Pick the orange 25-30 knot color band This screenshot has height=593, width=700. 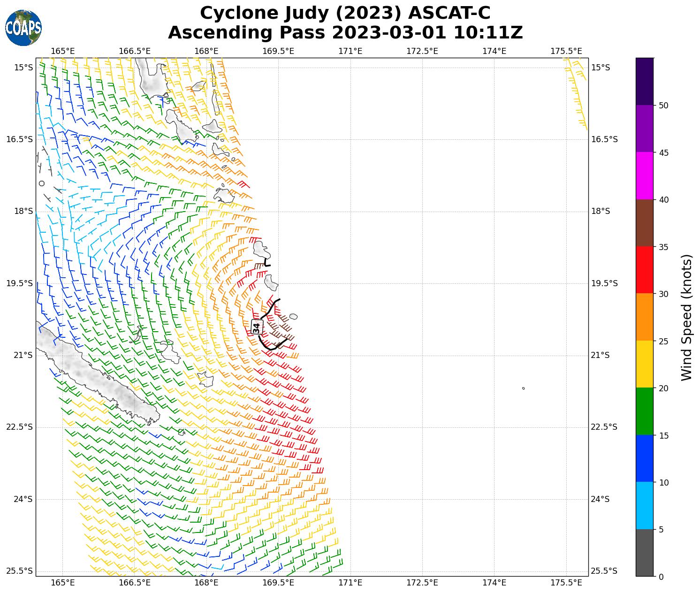coord(644,317)
